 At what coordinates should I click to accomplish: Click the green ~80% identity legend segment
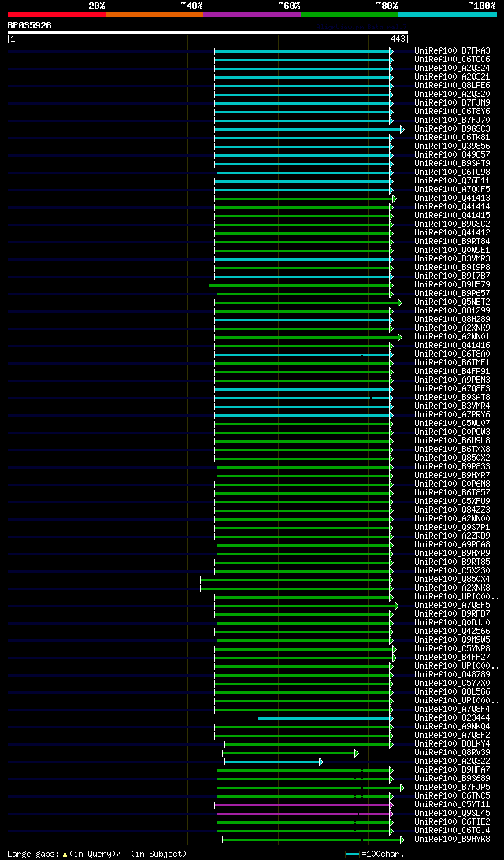click(x=350, y=13)
